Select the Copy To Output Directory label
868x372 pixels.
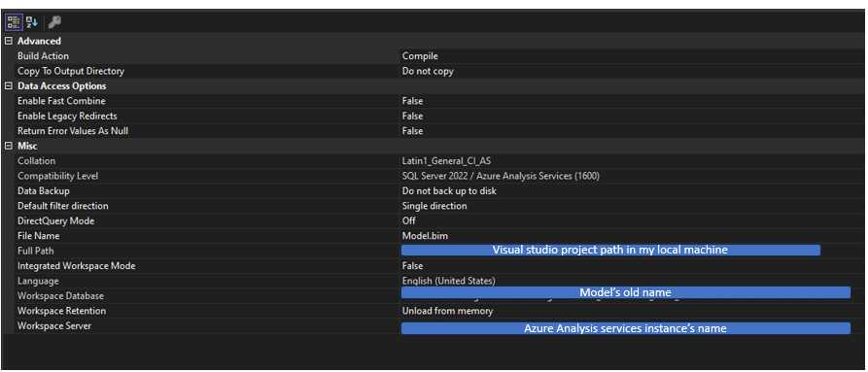click(71, 71)
